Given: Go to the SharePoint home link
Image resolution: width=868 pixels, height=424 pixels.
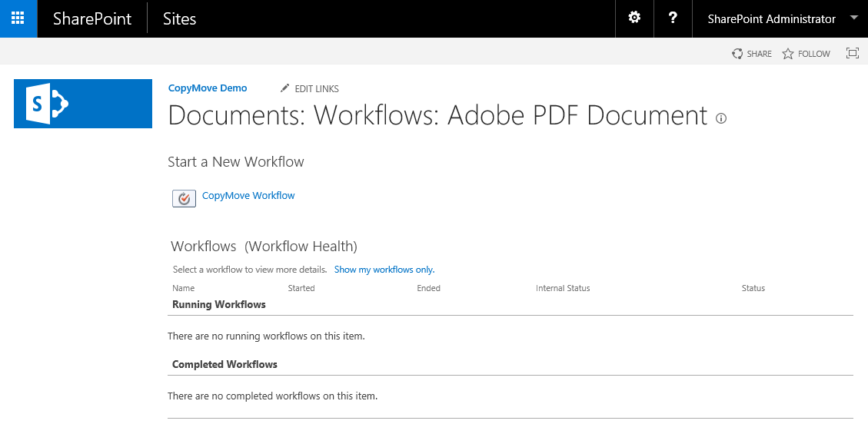Looking at the screenshot, I should click(x=92, y=18).
